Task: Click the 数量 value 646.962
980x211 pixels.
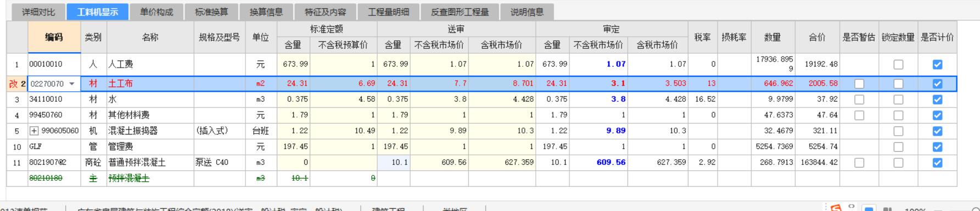Action: (x=772, y=84)
